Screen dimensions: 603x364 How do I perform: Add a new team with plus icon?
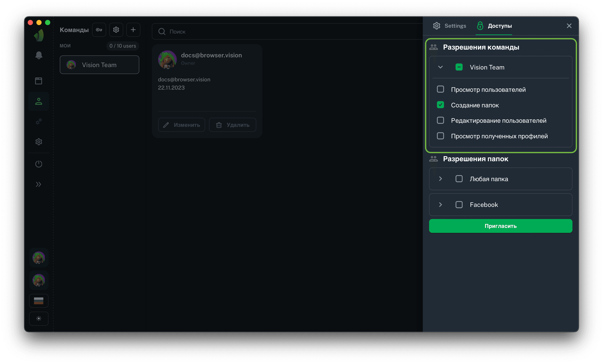coord(133,30)
